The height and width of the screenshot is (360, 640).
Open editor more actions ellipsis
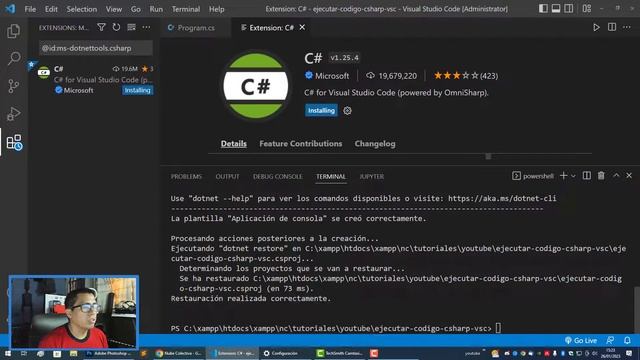627,27
